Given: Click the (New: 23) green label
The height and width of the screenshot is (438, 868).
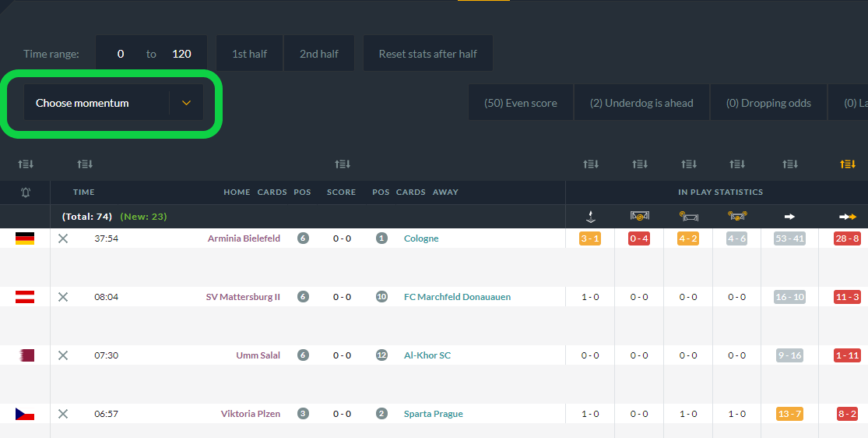Looking at the screenshot, I should (x=143, y=217).
